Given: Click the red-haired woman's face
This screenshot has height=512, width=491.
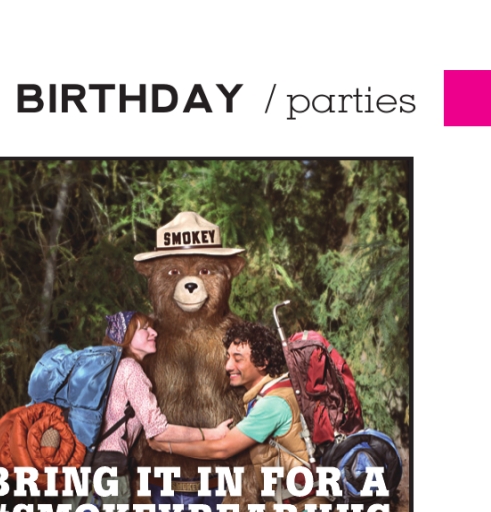Looking at the screenshot, I should click(x=145, y=337).
